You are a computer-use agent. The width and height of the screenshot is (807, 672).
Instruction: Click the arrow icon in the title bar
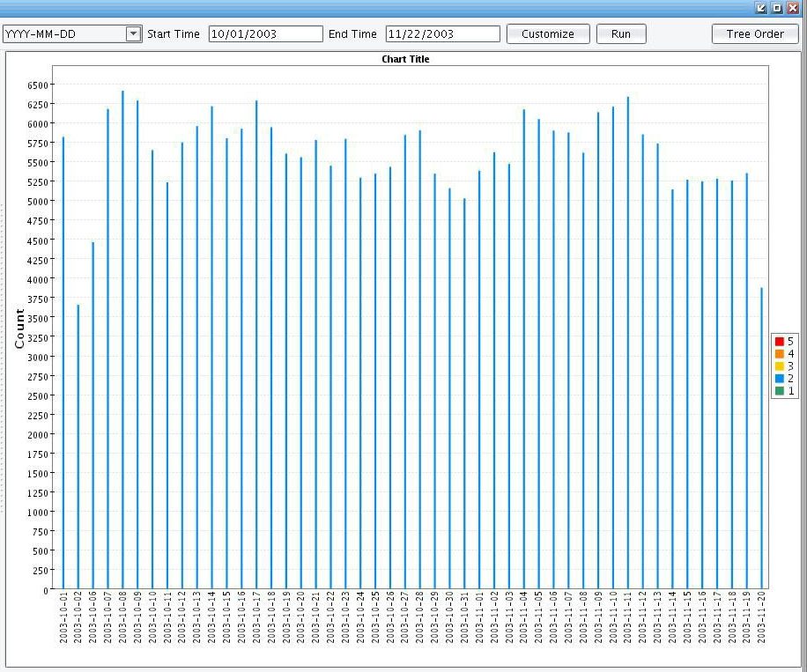coord(761,7)
